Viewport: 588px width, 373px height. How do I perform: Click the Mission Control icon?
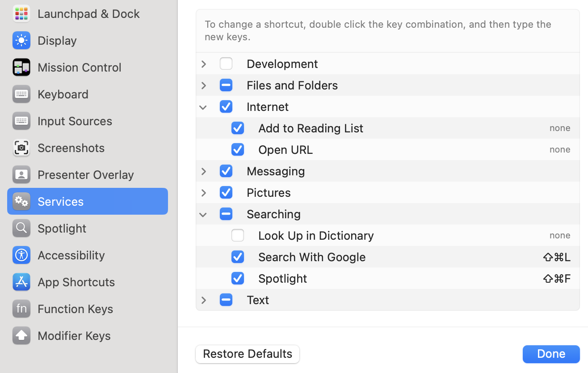pos(21,67)
